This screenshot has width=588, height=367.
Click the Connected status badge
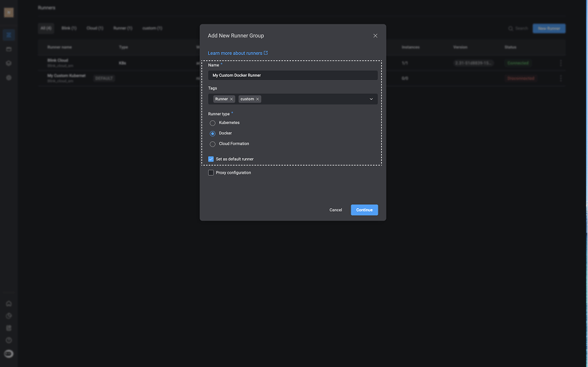click(518, 63)
